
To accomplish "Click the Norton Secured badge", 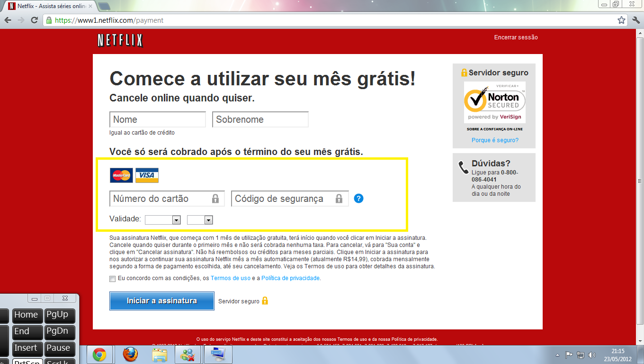I will tap(494, 102).
